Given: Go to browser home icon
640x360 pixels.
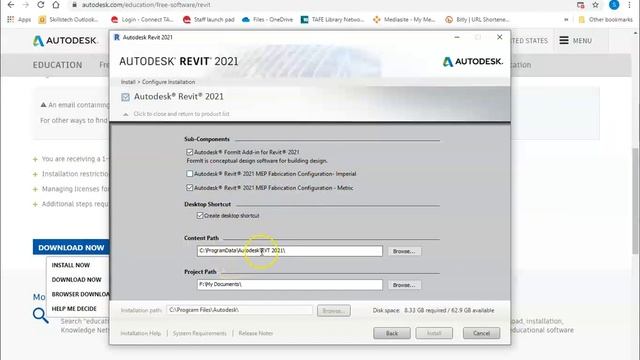Looking at the screenshot, I should 56,5.
